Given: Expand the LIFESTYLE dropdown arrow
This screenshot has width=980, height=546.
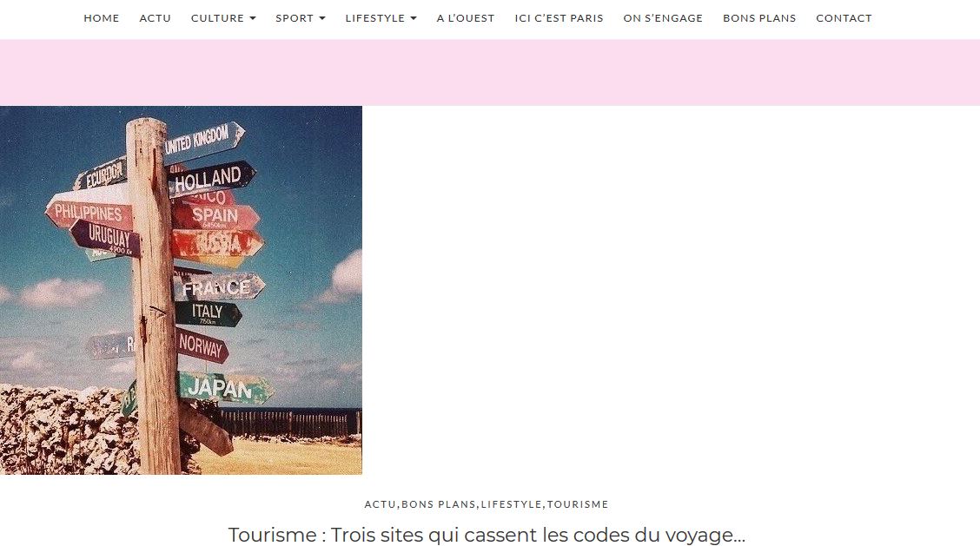Looking at the screenshot, I should pyautogui.click(x=414, y=19).
